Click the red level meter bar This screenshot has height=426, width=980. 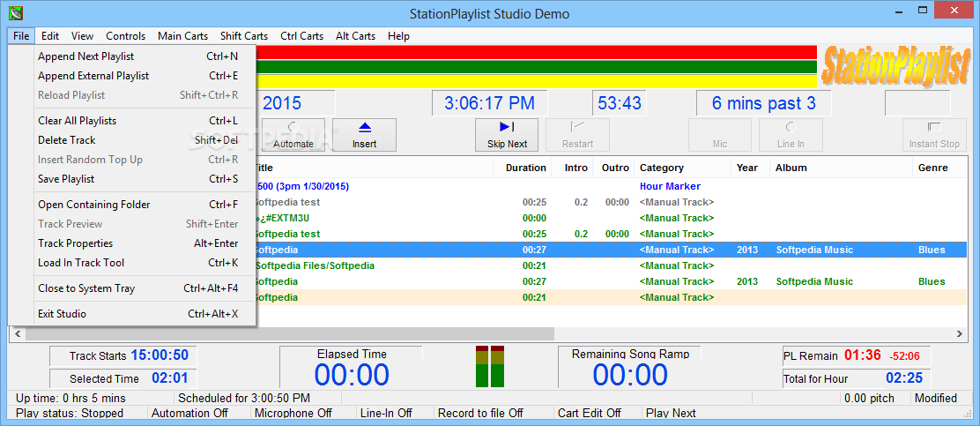536,53
